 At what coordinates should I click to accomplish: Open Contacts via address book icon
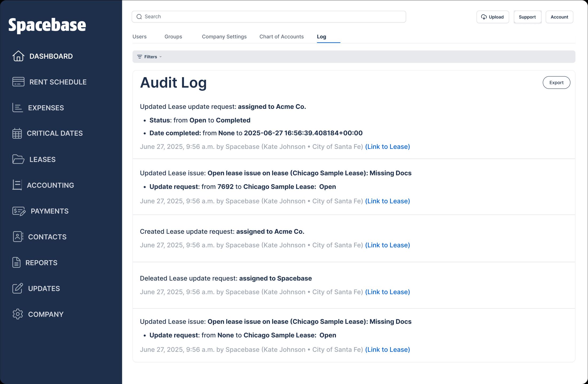tap(18, 237)
